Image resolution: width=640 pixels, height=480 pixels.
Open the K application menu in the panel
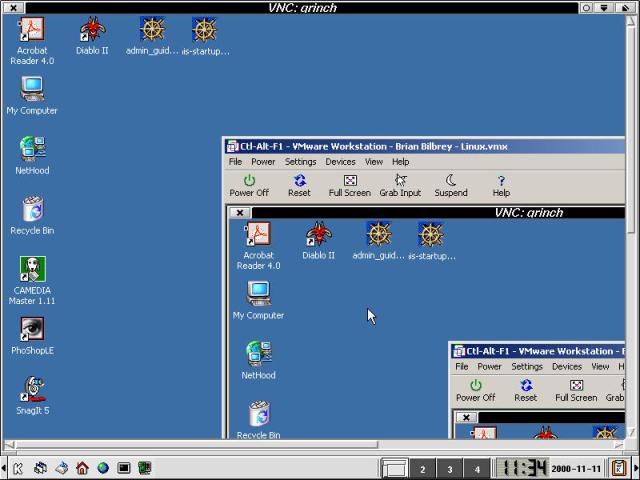18,468
